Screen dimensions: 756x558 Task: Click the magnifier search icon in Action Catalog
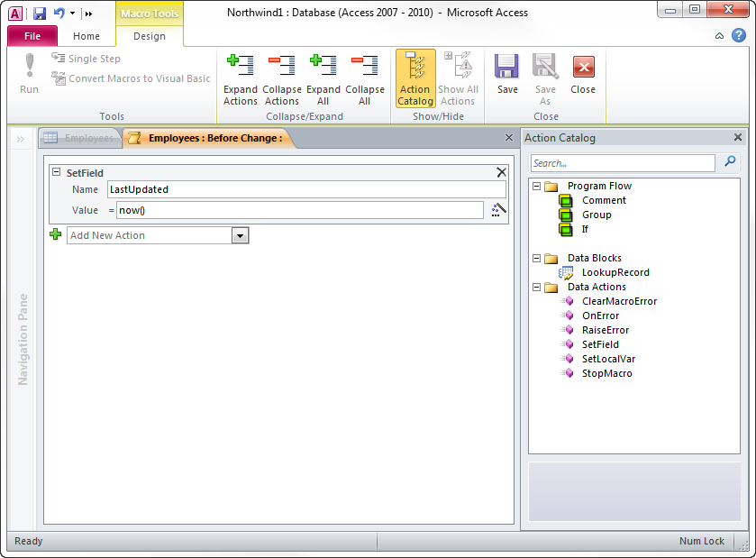730,161
